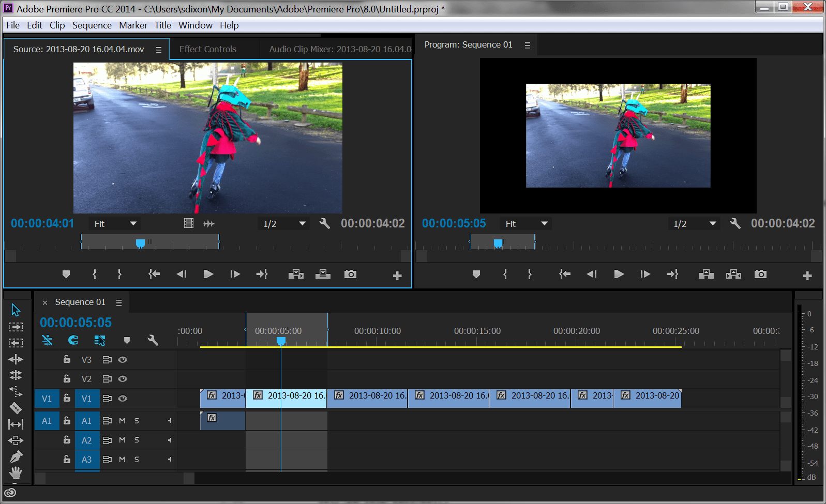The height and width of the screenshot is (504, 826).
Task: Select the last V1 clip 2013-08-20
Action: pos(648,399)
